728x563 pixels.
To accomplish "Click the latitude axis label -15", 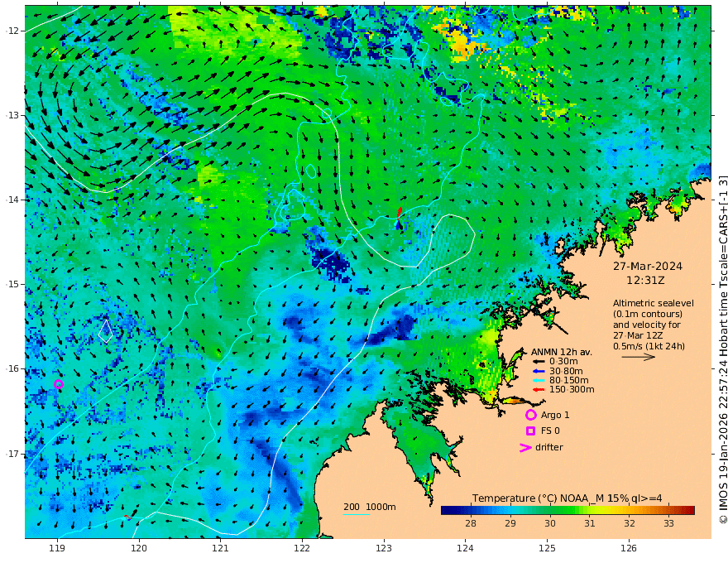I will [14, 284].
